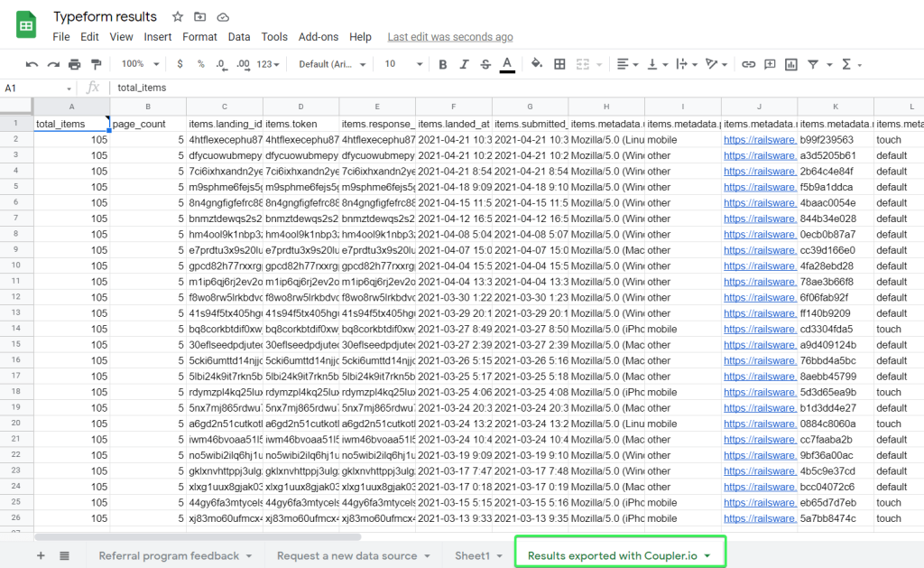Viewport: 924px width, 568px height.
Task: Toggle bold formatting
Action: coord(441,64)
